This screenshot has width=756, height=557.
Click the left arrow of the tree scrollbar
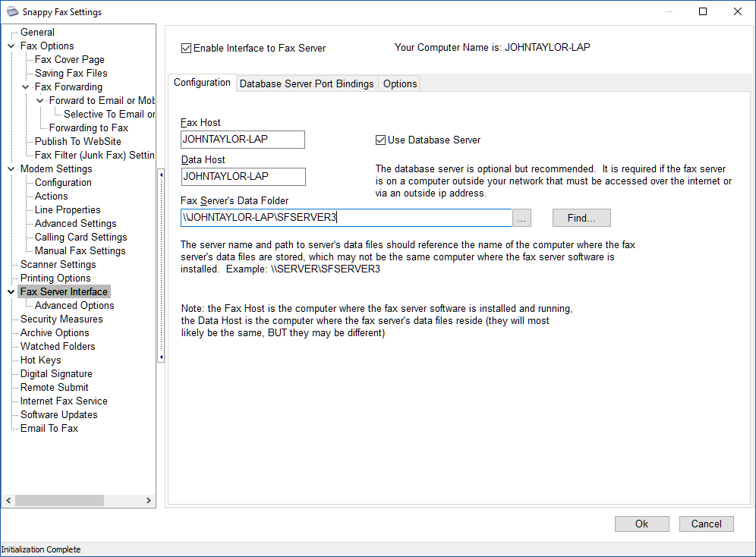[x=9, y=500]
